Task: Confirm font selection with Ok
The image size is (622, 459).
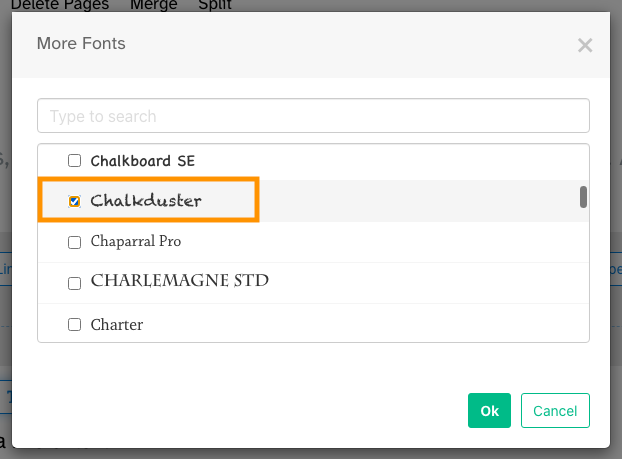Action: coord(489,411)
